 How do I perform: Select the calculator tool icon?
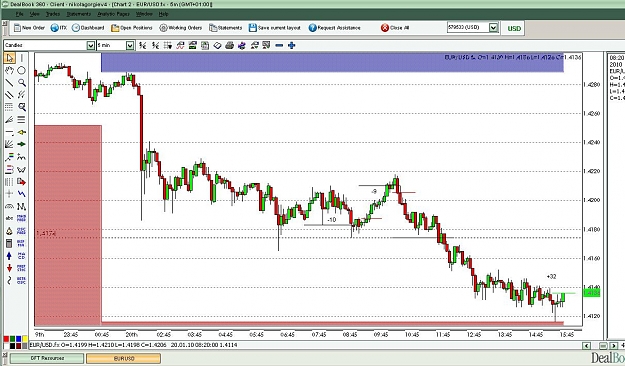coord(9,243)
